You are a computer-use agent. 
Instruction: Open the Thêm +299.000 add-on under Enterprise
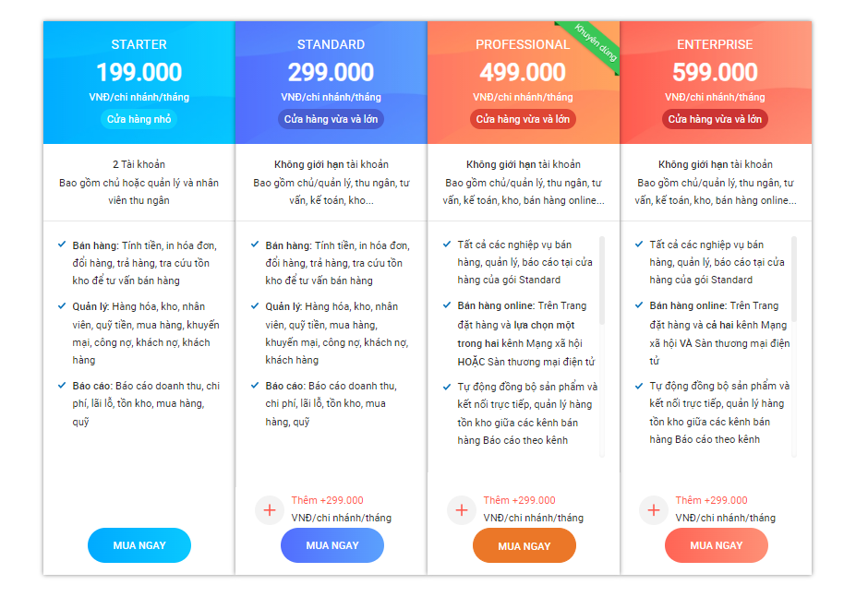[x=711, y=500]
